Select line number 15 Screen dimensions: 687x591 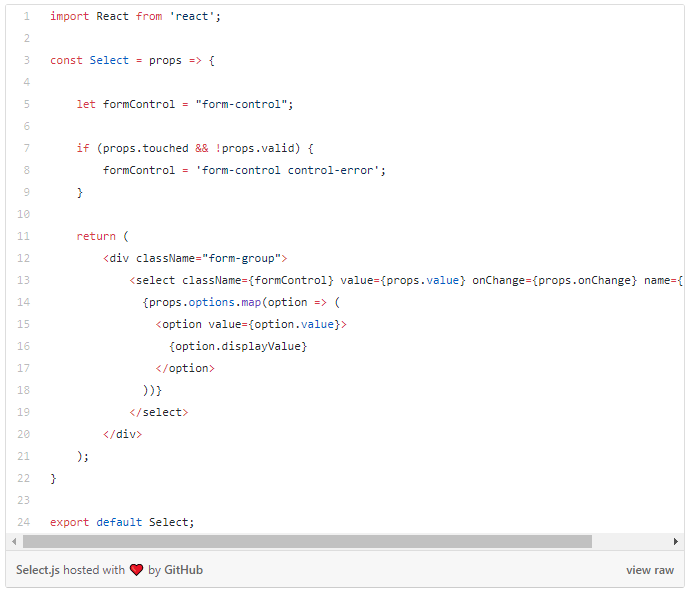[24, 324]
